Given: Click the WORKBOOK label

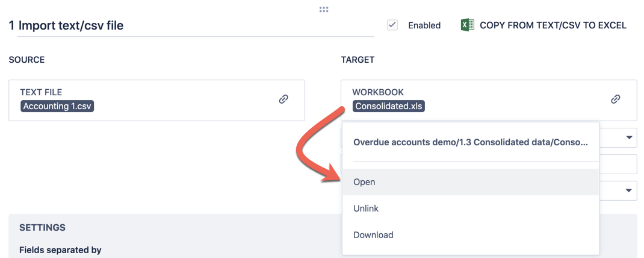Looking at the screenshot, I should (378, 92).
